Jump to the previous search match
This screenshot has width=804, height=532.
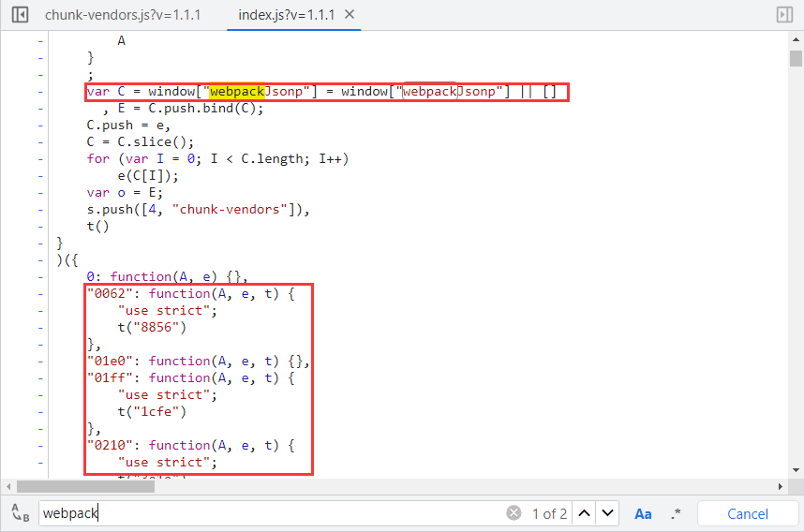point(584,513)
